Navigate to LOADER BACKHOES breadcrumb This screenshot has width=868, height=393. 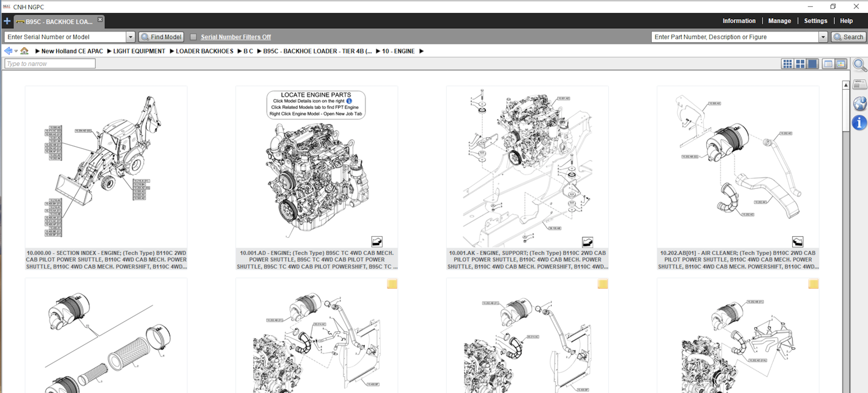[x=204, y=51]
